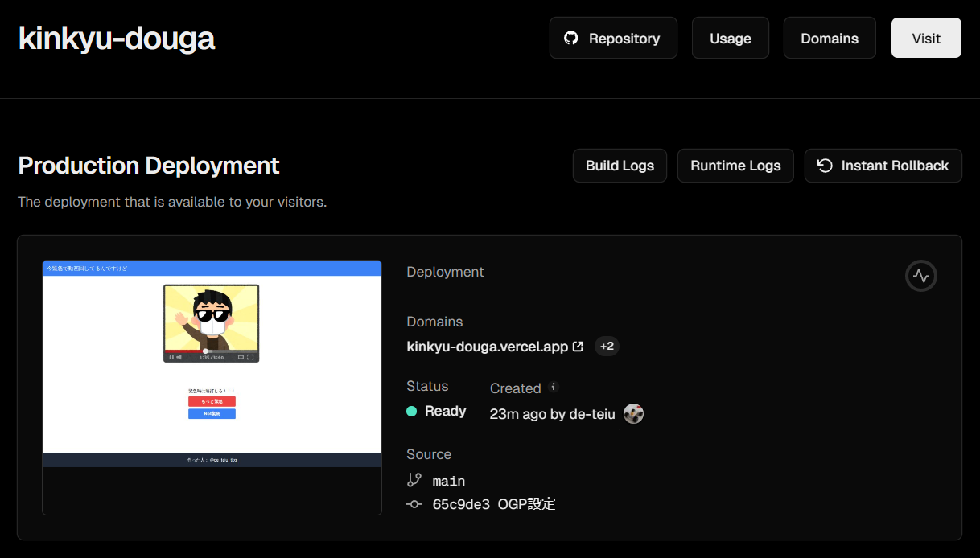The height and width of the screenshot is (558, 980).
Task: Expand the +2 additional domains badge
Action: (x=607, y=347)
